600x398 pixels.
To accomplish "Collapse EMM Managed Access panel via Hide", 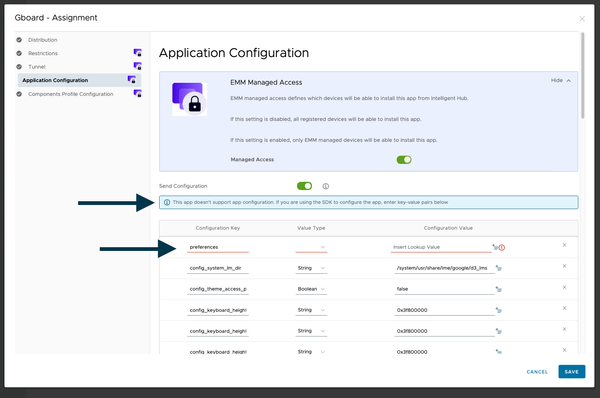I will click(x=561, y=80).
